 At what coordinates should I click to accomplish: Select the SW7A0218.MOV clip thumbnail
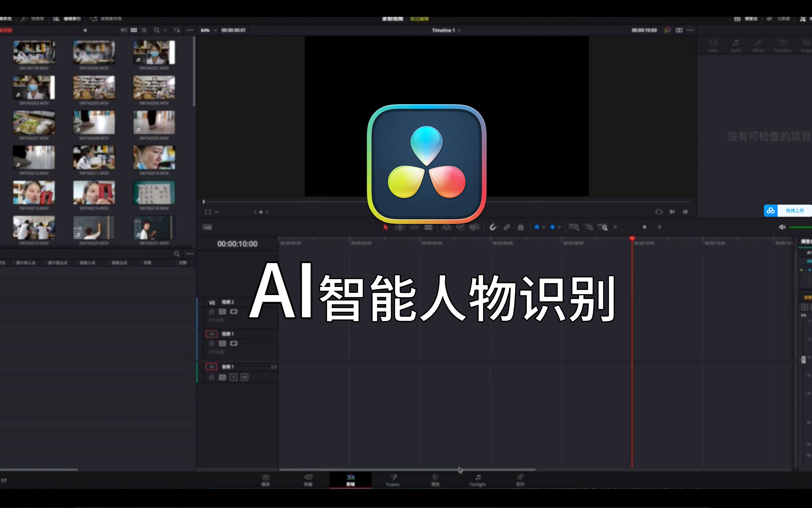tap(154, 193)
